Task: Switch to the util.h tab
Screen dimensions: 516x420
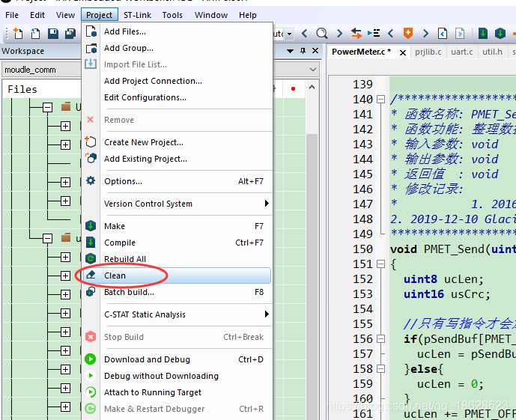Action: (492, 52)
